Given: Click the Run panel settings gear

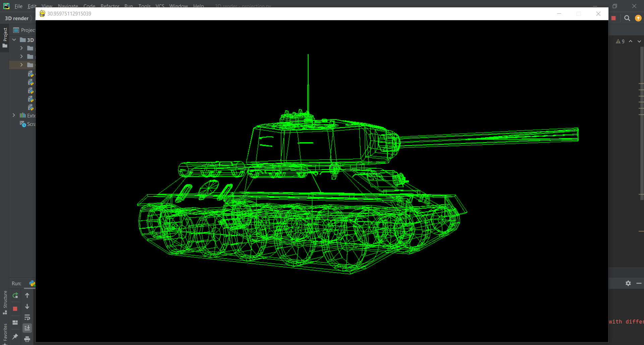Looking at the screenshot, I should pyautogui.click(x=628, y=283).
